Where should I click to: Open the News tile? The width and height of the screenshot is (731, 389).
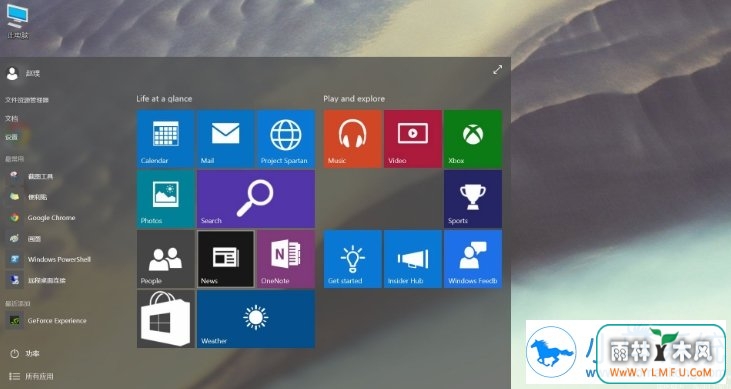(x=226, y=259)
